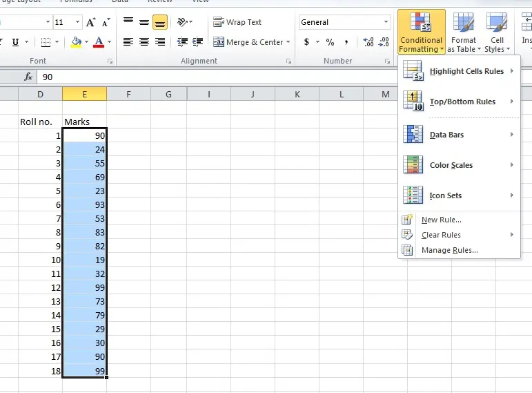
Task: Select column G header
Action: (168, 94)
